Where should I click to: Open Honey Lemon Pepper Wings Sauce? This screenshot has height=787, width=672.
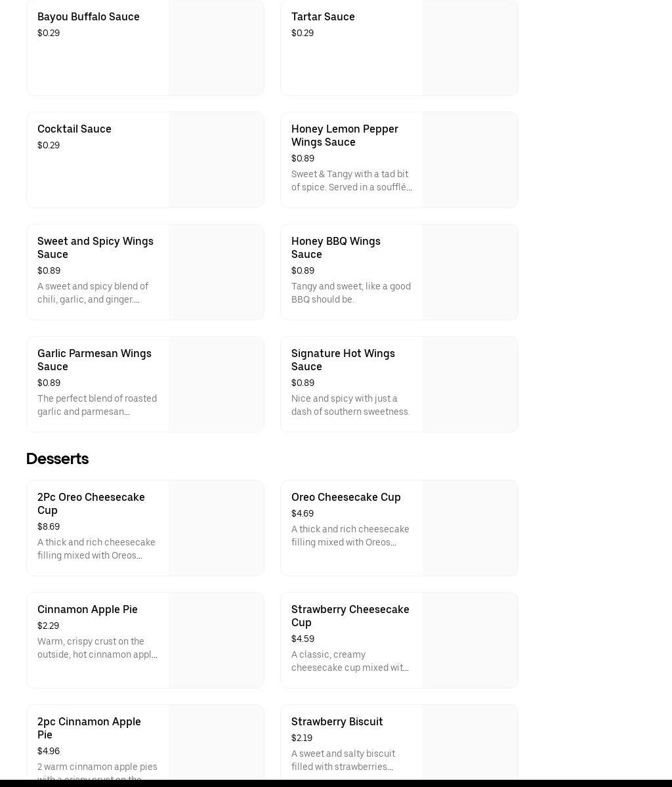pos(345,135)
